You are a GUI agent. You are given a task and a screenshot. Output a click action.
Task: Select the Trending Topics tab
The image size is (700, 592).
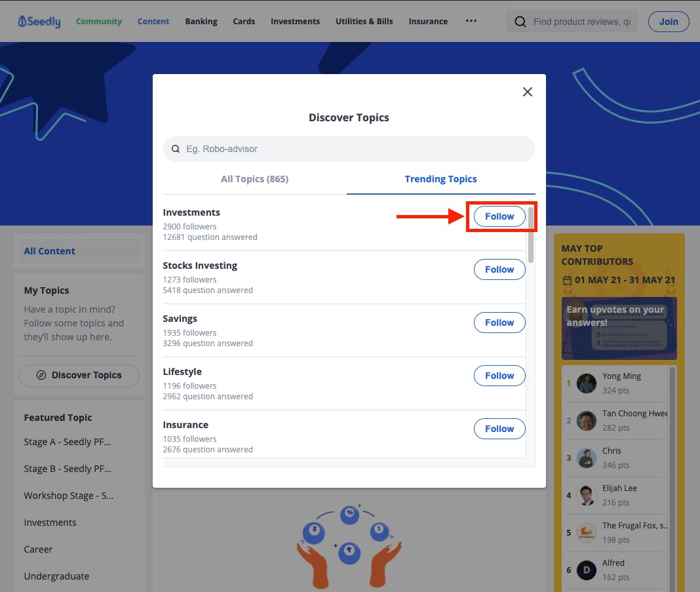(440, 179)
